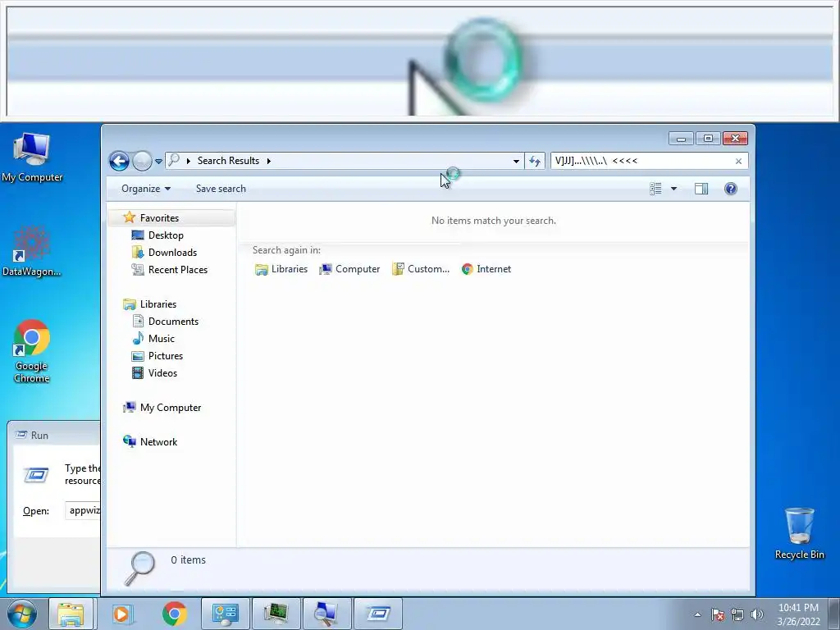Change your view icon
The width and height of the screenshot is (840, 630).
[x=655, y=189]
